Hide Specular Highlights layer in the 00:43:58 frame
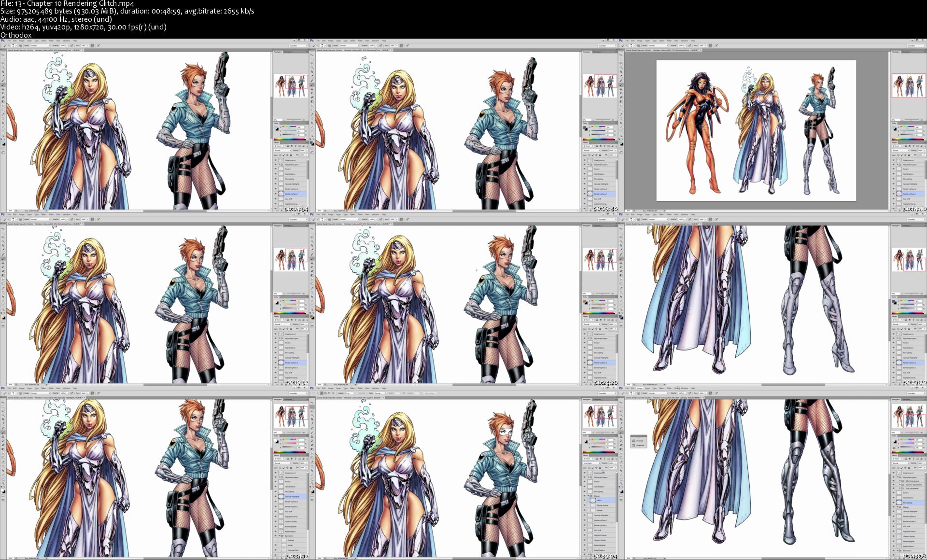 [894, 511]
